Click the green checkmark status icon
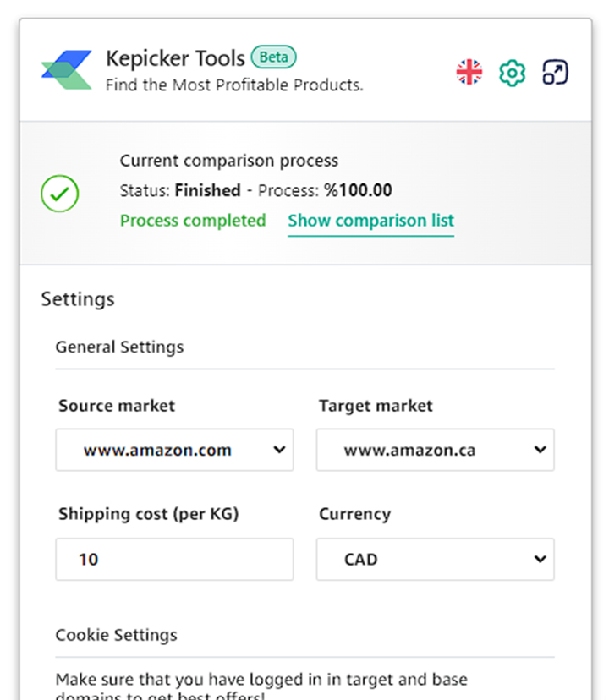 click(x=59, y=194)
